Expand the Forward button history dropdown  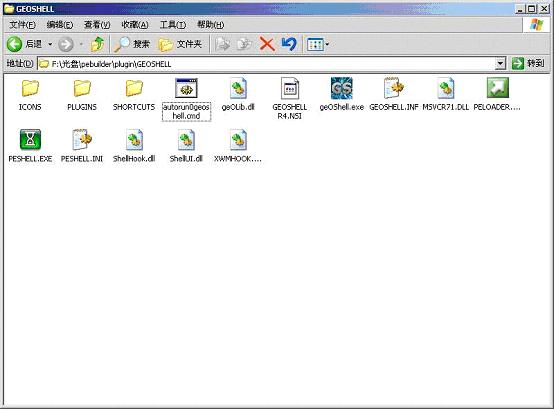(81, 44)
